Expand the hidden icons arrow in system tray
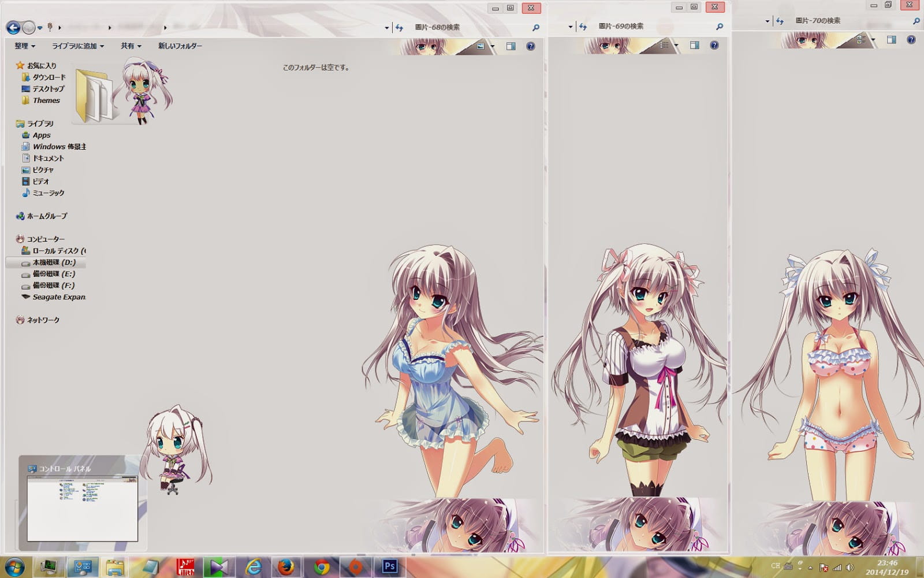 (x=810, y=568)
